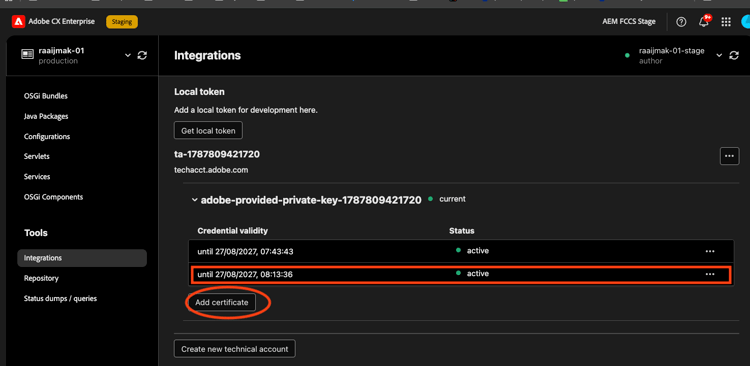
Task: Click the program icon beside raaijmak-01
Action: 27,55
